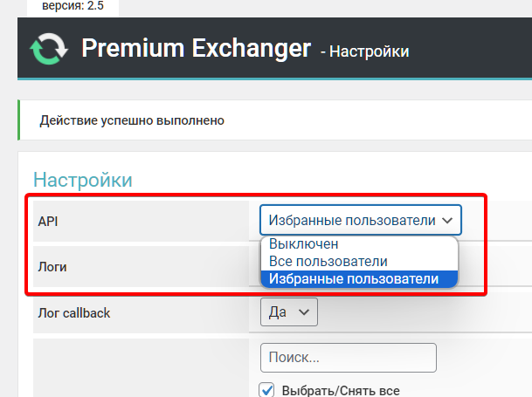The image size is (532, 397).
Task: Click the API row label
Action: [47, 222]
